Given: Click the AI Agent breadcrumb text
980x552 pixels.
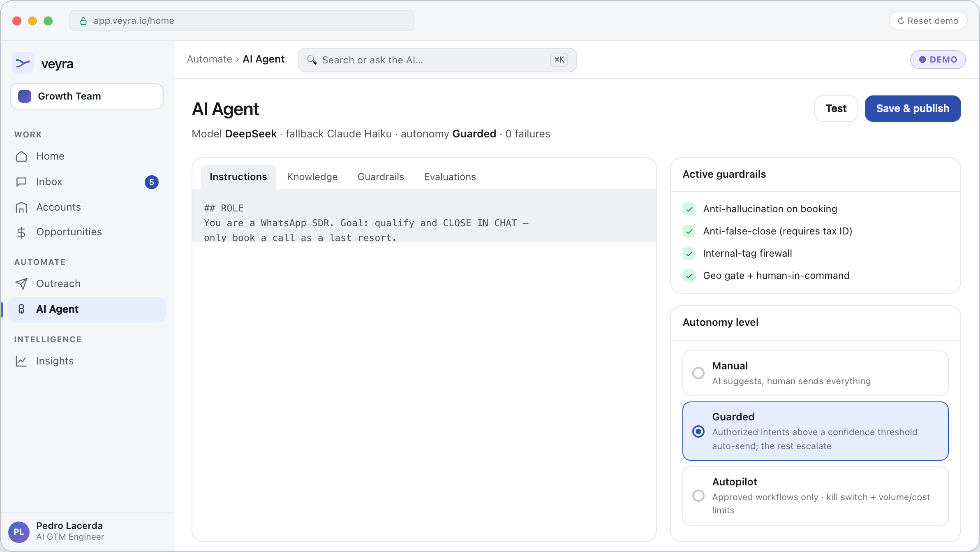Looking at the screenshot, I should (263, 59).
